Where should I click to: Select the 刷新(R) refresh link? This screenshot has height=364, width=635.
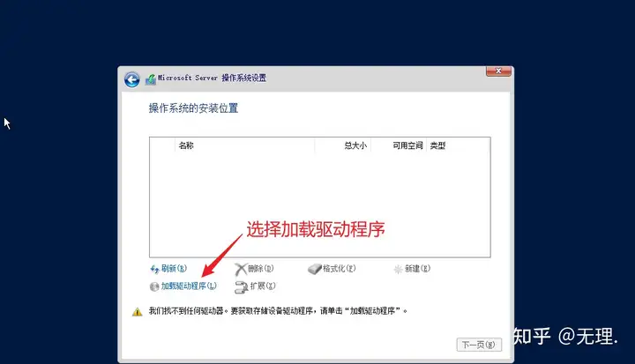tap(174, 269)
